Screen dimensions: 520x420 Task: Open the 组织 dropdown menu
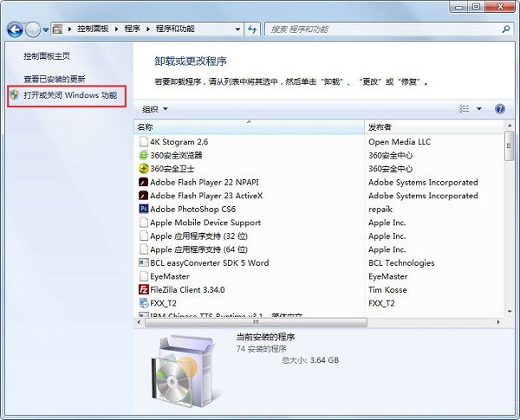(x=154, y=109)
